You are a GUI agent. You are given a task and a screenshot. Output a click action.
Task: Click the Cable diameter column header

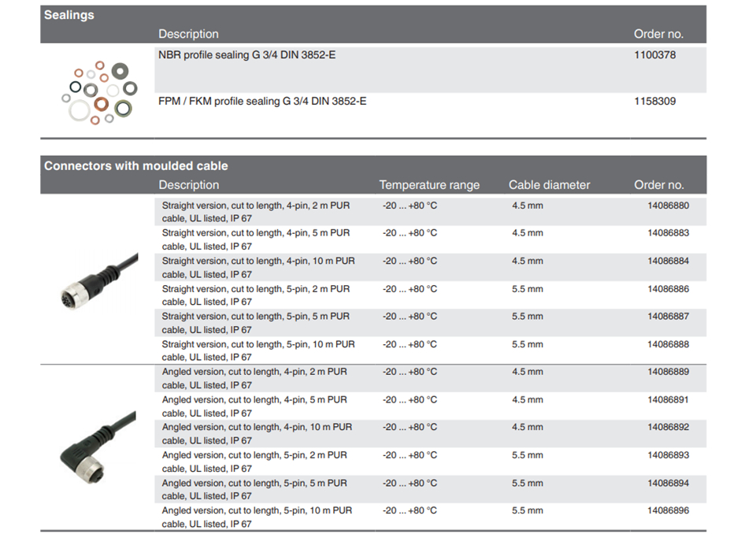point(549,185)
